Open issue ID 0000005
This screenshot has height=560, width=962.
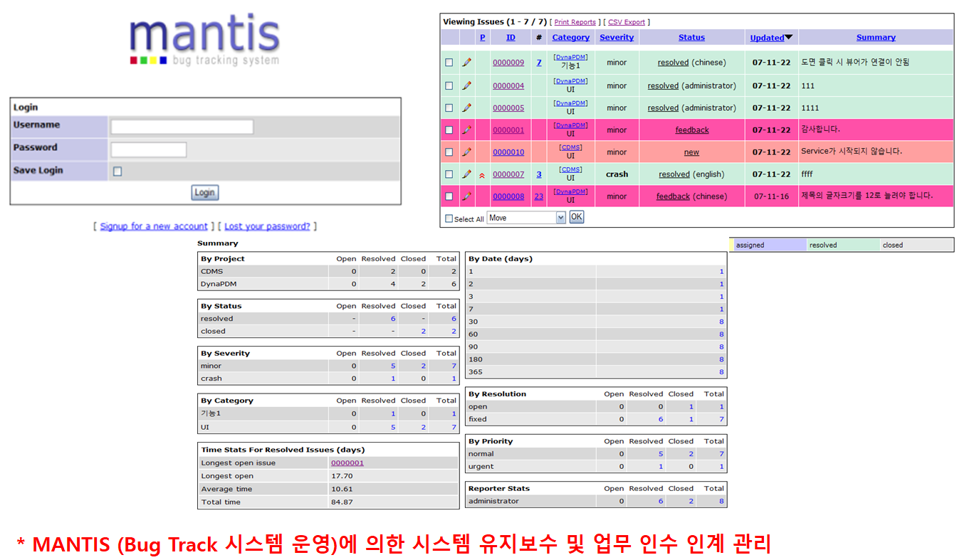tap(508, 107)
